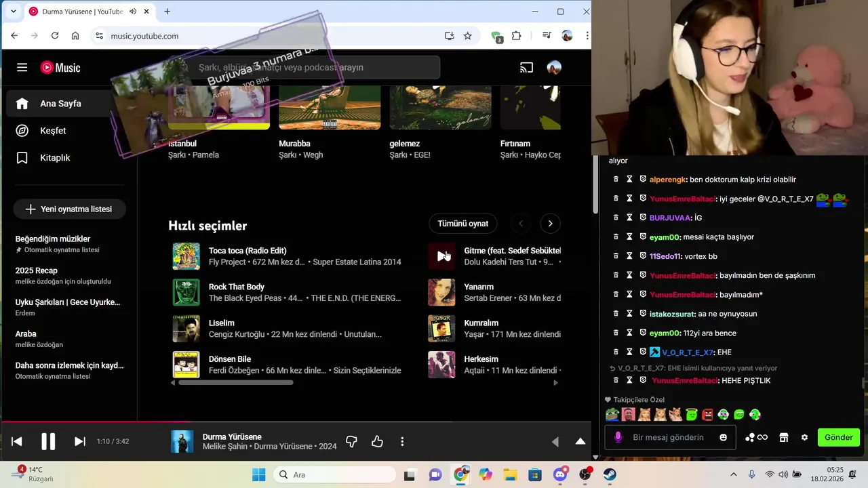
Task: Expand the player page up arrow
Action: (580, 442)
